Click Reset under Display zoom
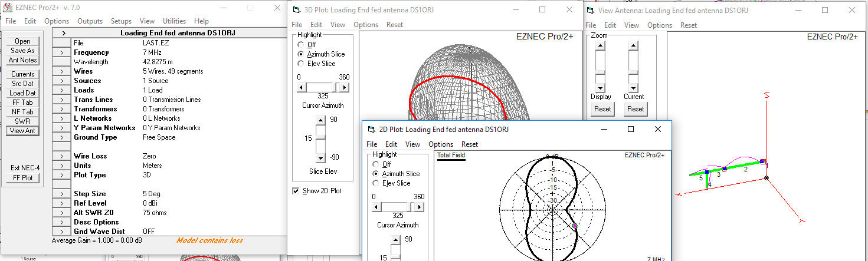This screenshot has height=261, width=868. [602, 109]
